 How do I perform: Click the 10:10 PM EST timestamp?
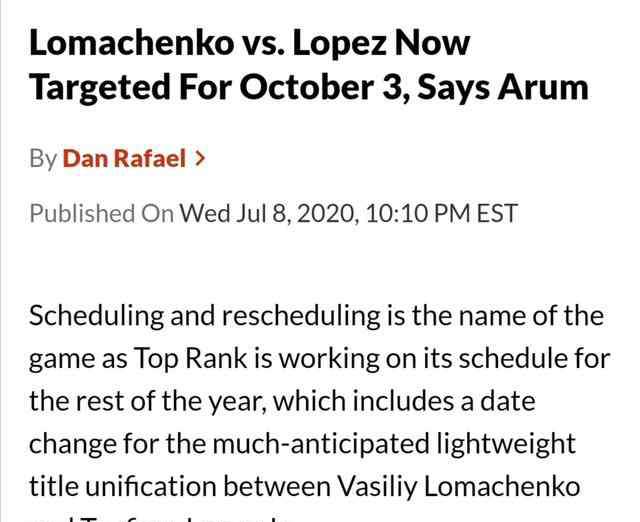[x=442, y=213]
